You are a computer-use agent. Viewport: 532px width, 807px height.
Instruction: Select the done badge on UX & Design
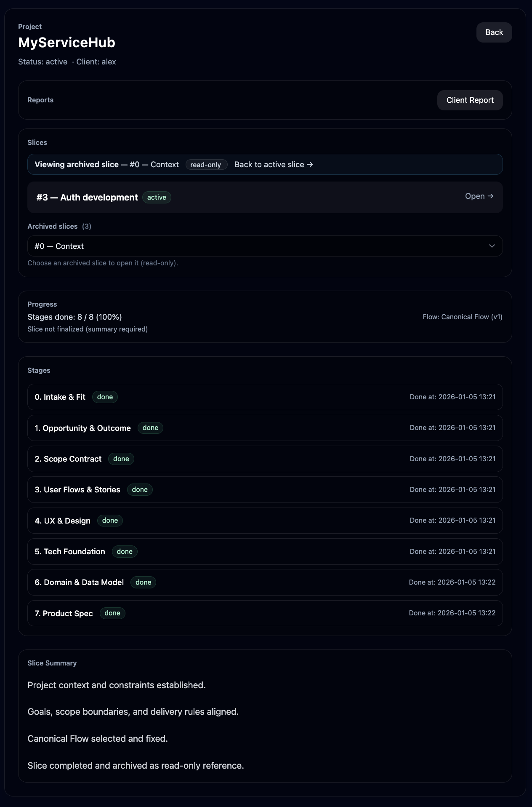tap(109, 521)
